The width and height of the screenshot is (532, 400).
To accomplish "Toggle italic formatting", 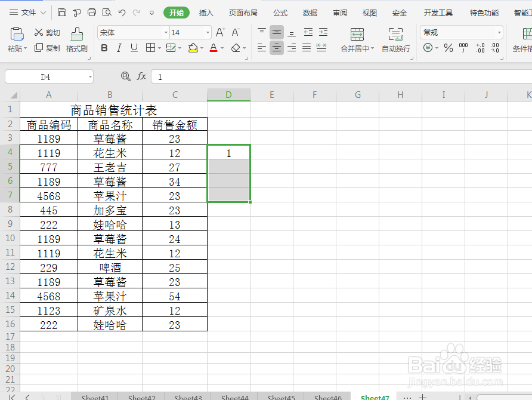I will 119,48.
